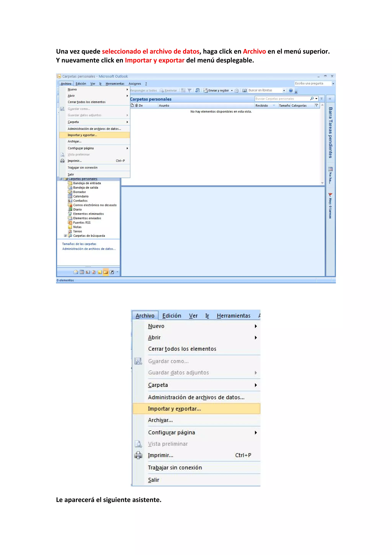Image resolution: width=392 pixels, height=555 pixels.
Task: Open navigation bar configure buttons arrow
Action: coord(117,272)
